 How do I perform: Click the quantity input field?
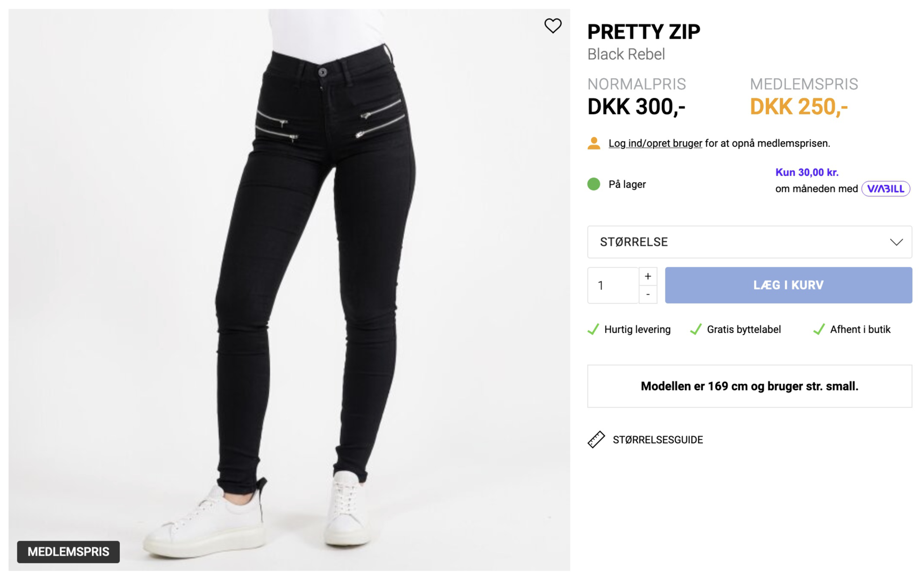coord(613,286)
